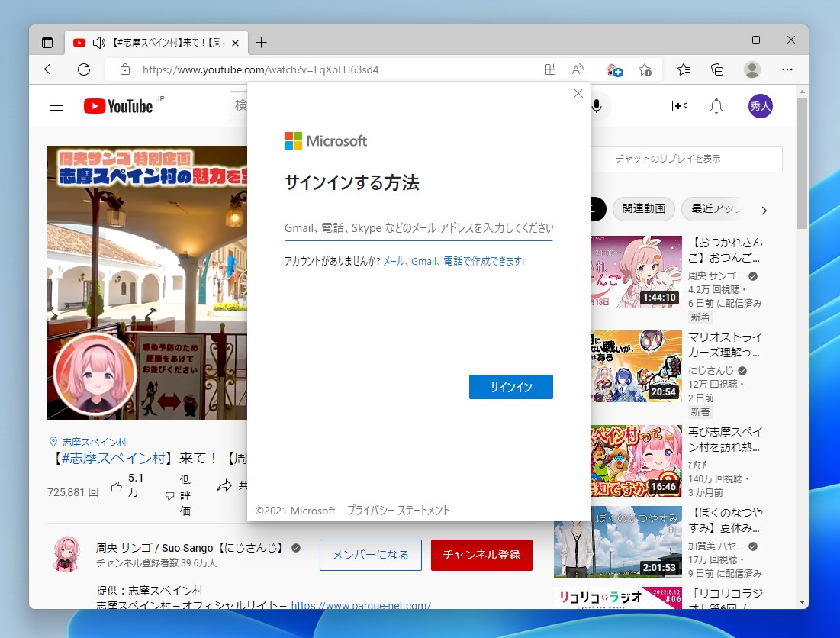840x638 pixels.
Task: Start voice search with the microphone icon
Action: pyautogui.click(x=596, y=105)
